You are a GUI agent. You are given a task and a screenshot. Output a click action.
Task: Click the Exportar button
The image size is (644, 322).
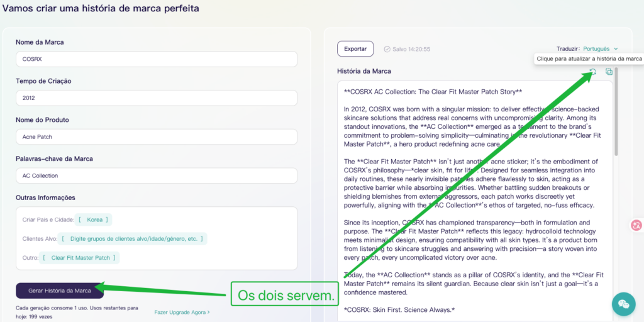coord(355,48)
